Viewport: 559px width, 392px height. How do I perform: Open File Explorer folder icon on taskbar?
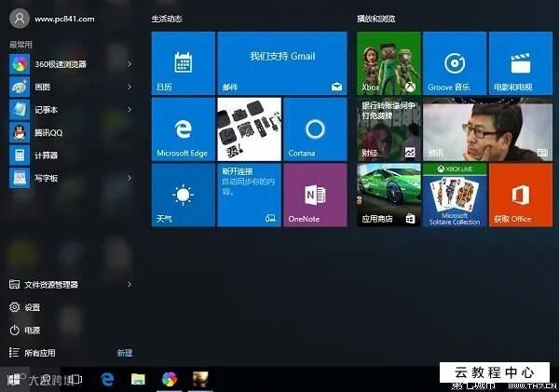138,380
